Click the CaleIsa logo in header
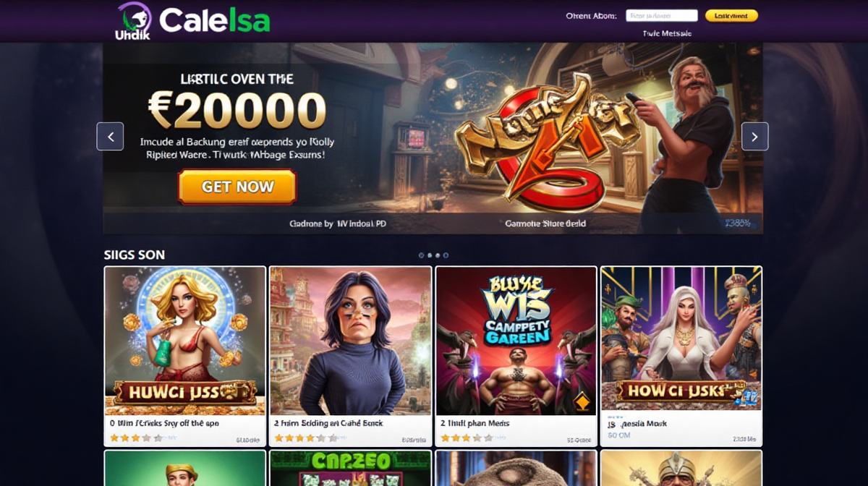The height and width of the screenshot is (486, 868). click(192, 20)
